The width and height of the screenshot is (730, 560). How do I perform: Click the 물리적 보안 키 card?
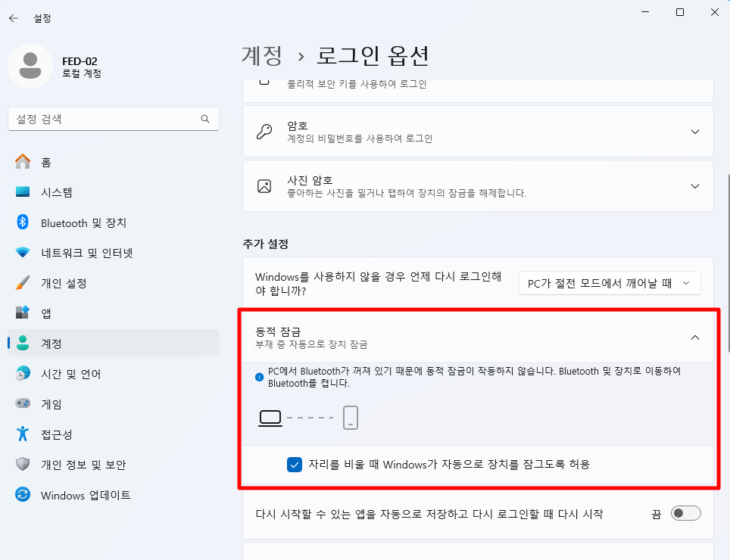pyautogui.click(x=478, y=91)
